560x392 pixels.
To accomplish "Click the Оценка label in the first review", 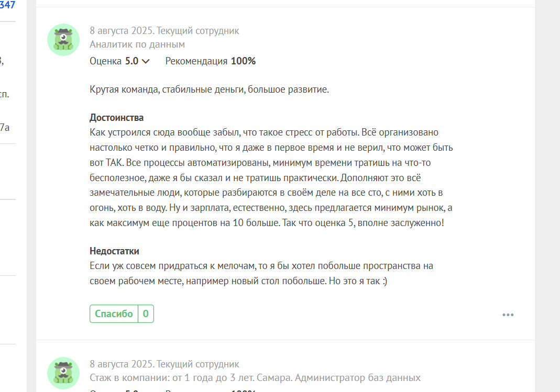I will pos(105,61).
